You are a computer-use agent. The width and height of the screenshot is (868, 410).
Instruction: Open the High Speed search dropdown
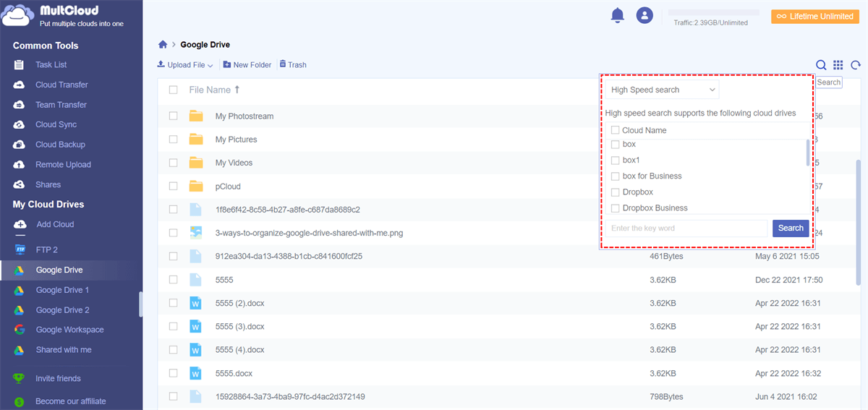click(x=663, y=90)
